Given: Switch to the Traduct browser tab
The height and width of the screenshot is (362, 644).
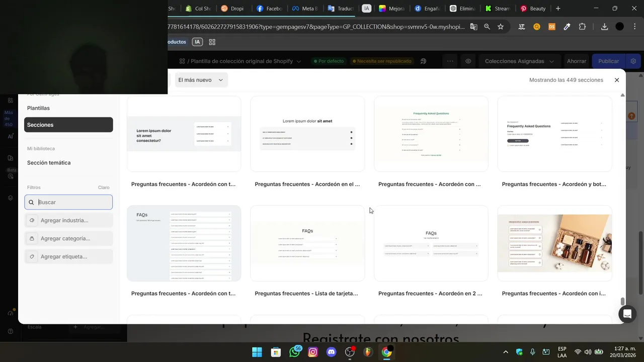Looking at the screenshot, I should click(341, 9).
